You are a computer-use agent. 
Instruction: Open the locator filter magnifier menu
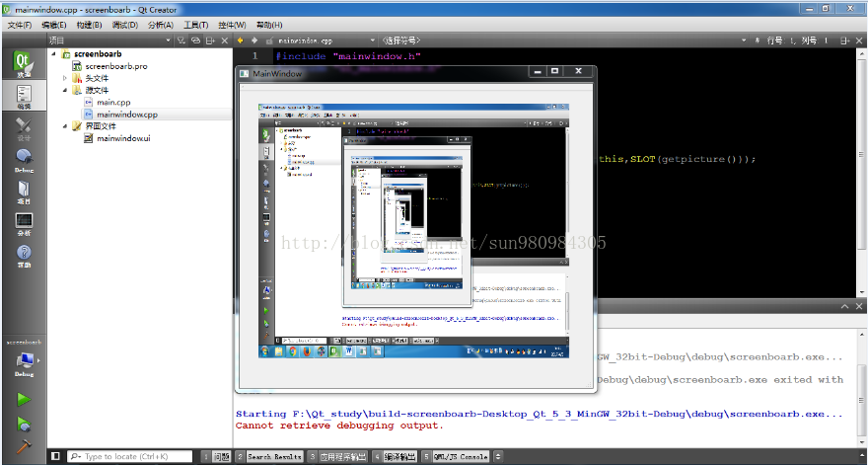pos(76,456)
